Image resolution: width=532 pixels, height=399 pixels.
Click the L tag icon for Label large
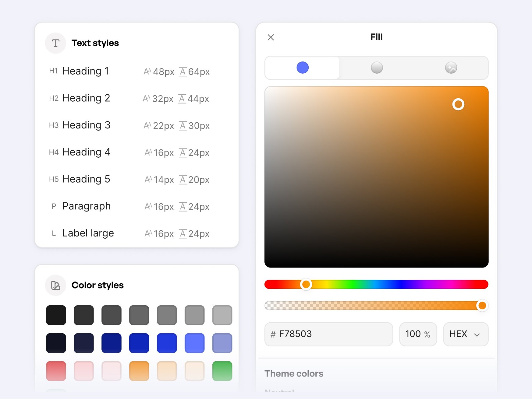[54, 233]
